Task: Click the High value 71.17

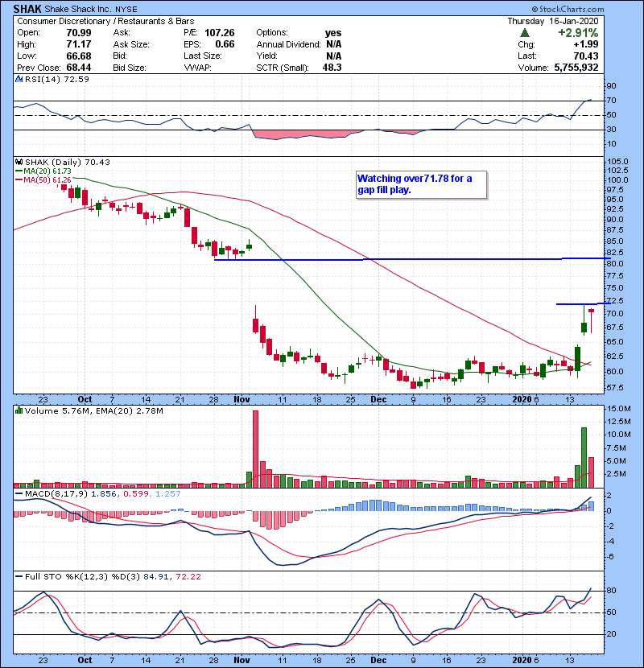Action: [x=79, y=44]
